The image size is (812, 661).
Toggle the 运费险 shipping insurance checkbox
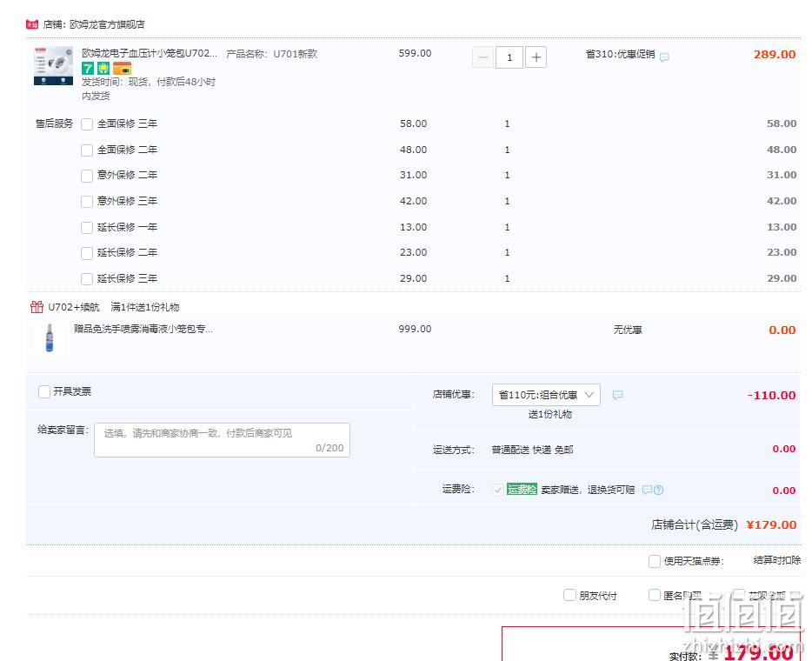coord(497,490)
